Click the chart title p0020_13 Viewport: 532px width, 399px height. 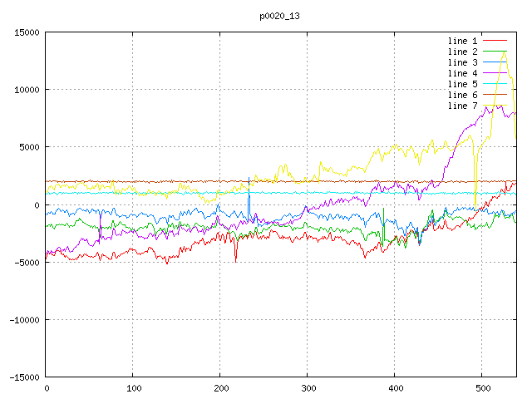click(279, 16)
